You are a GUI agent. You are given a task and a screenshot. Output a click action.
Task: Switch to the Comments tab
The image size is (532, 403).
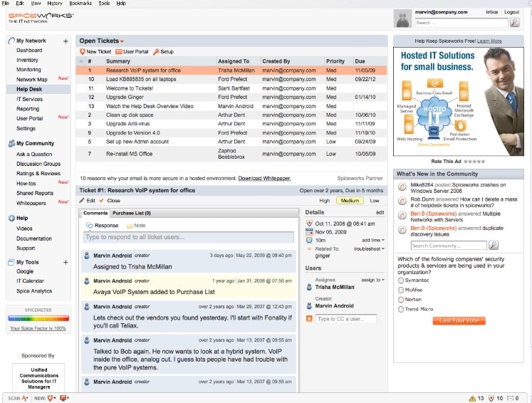click(x=95, y=213)
